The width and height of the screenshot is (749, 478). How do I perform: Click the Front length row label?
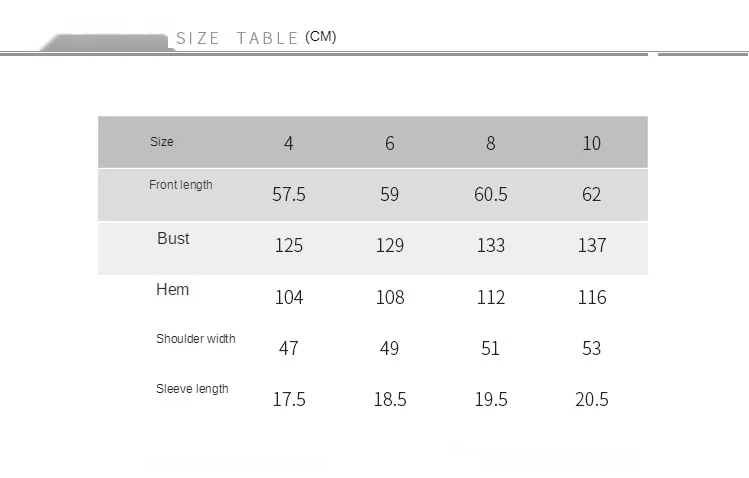(x=181, y=185)
